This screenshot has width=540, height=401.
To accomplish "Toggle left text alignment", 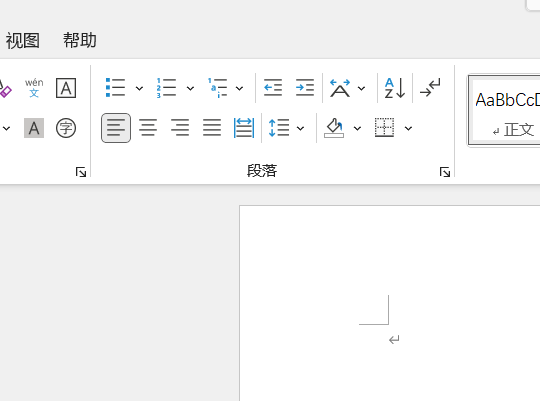I will point(116,128).
